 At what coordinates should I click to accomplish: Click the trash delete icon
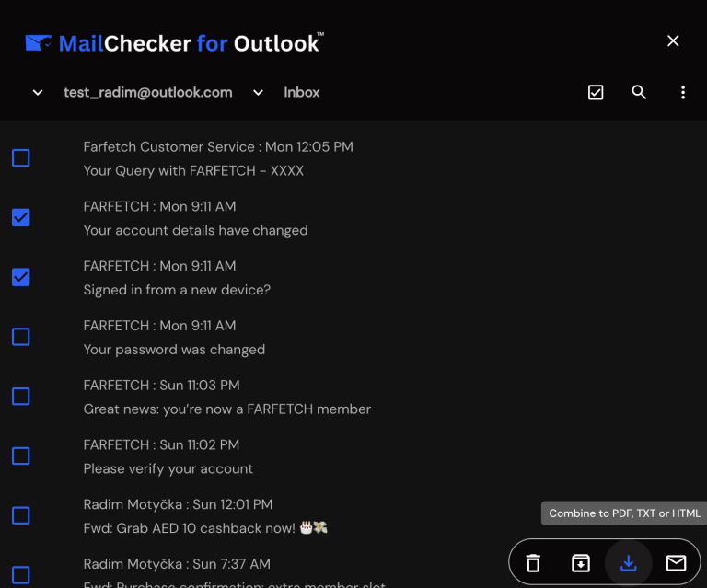click(x=533, y=563)
